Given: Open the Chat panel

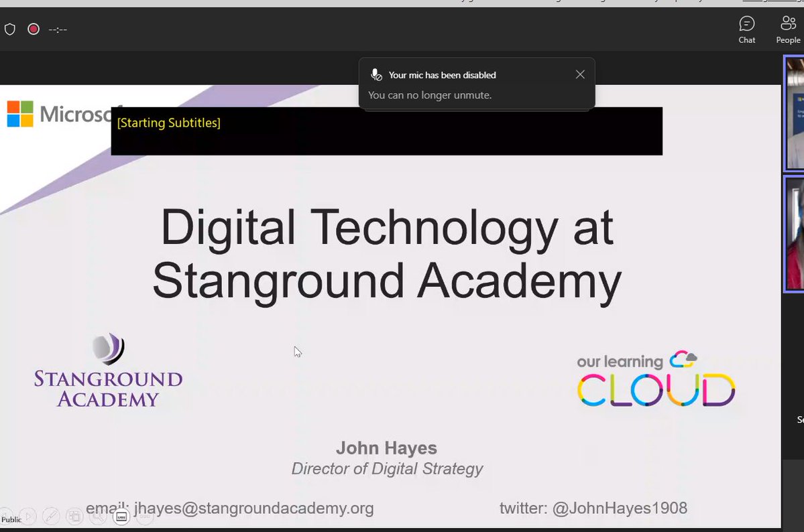Looking at the screenshot, I should click(746, 29).
